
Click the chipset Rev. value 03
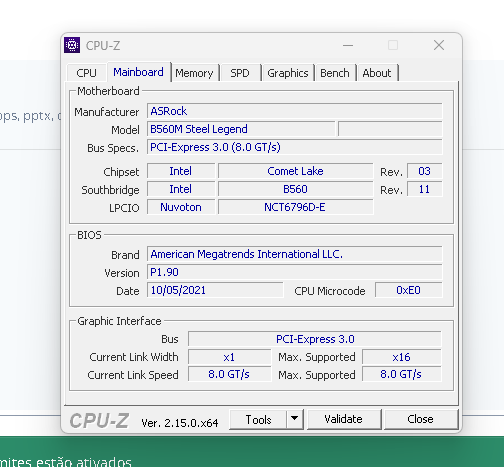pyautogui.click(x=425, y=171)
